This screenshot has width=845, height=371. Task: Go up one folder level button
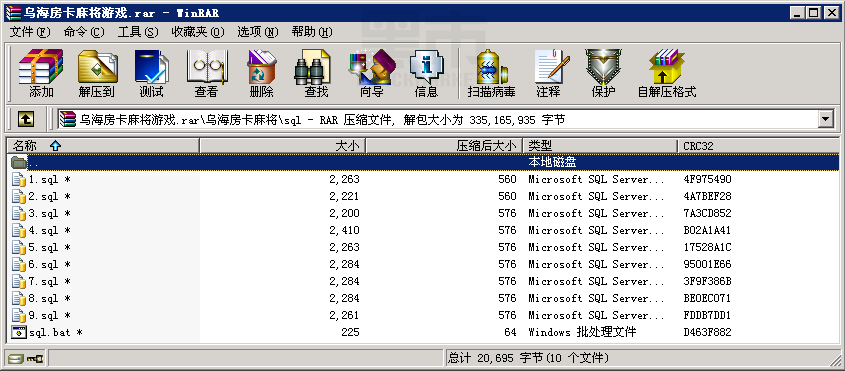[x=25, y=119]
